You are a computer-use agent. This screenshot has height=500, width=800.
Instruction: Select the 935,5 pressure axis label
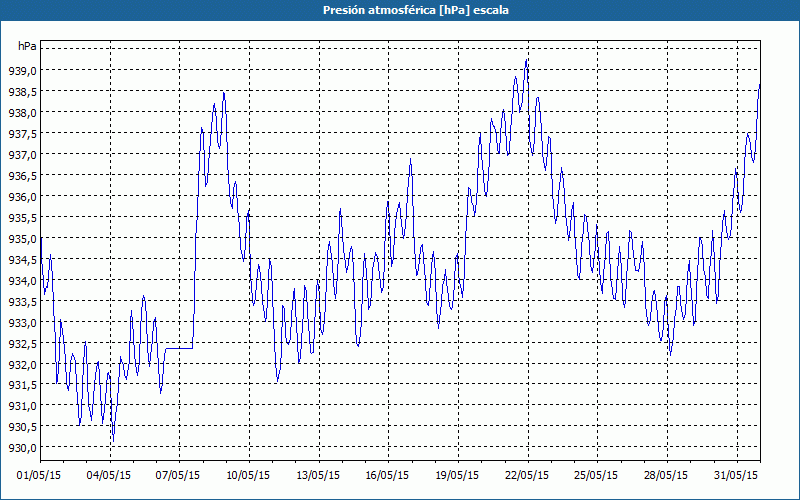click(x=22, y=218)
